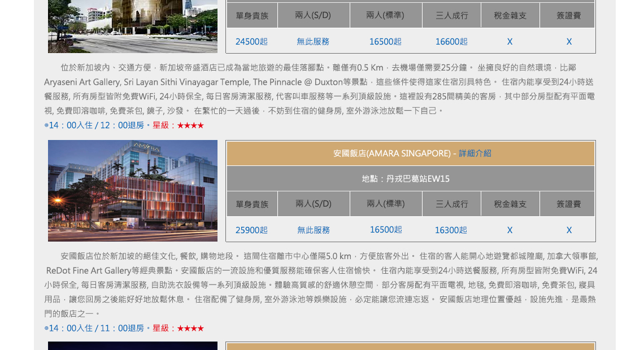
Task: Click the 安國飯店(AMARA SINGAPORE) title header
Action: 411,154
